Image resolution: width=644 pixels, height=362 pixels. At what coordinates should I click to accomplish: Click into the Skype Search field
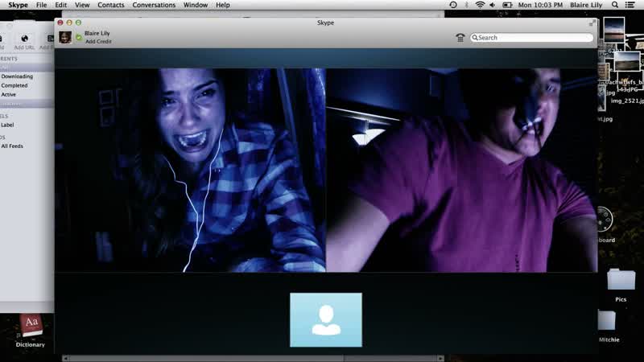tap(531, 37)
